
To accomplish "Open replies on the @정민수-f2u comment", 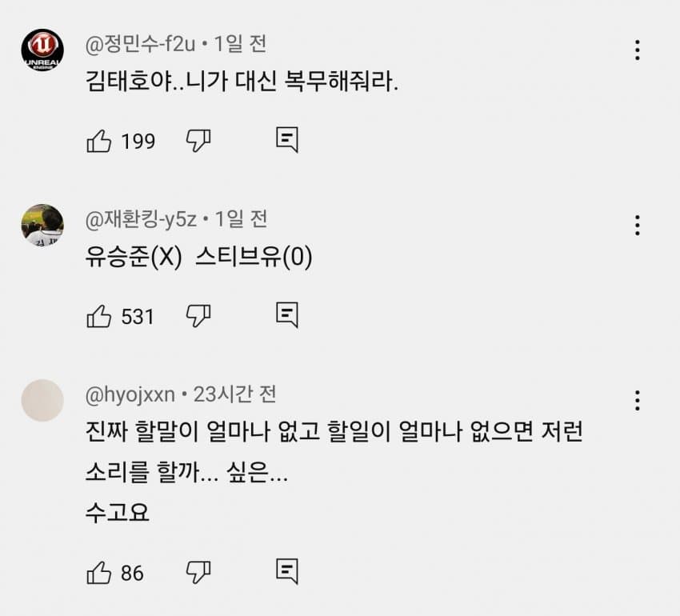I will point(286,141).
